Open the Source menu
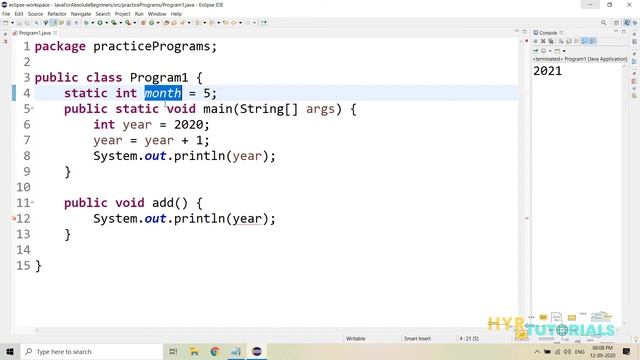 point(35,14)
